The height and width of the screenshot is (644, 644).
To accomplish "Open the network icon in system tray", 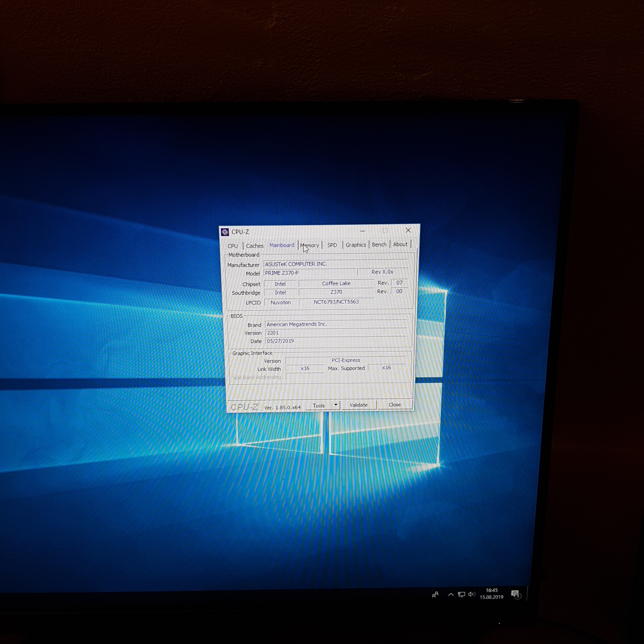I will click(x=461, y=594).
